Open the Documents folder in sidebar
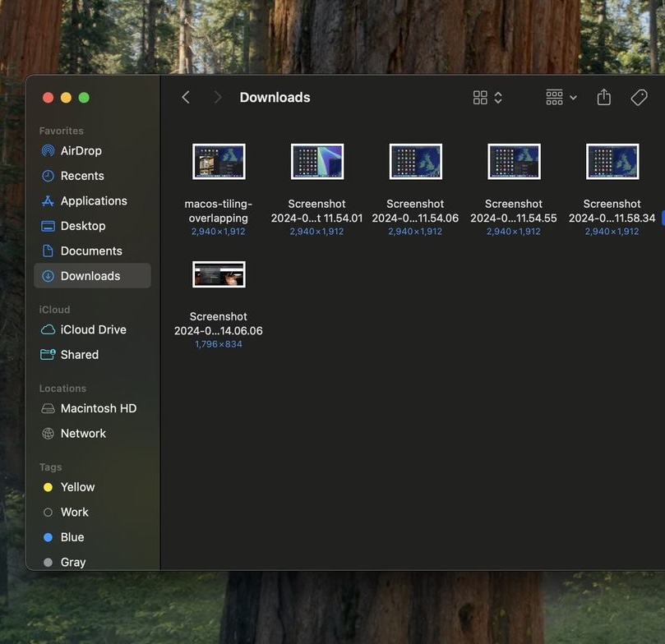This screenshot has width=665, height=644. pyautogui.click(x=90, y=251)
